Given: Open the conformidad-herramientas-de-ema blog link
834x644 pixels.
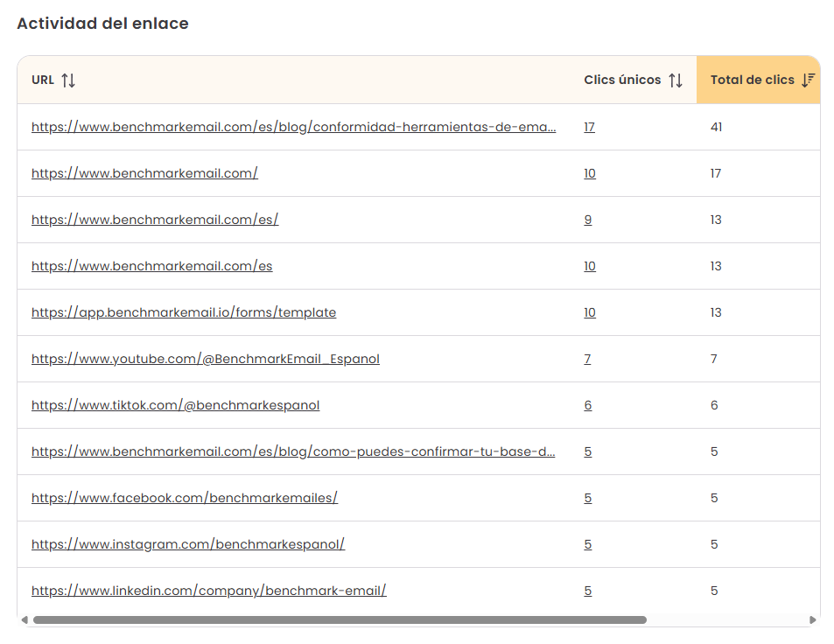Looking at the screenshot, I should coord(293,127).
